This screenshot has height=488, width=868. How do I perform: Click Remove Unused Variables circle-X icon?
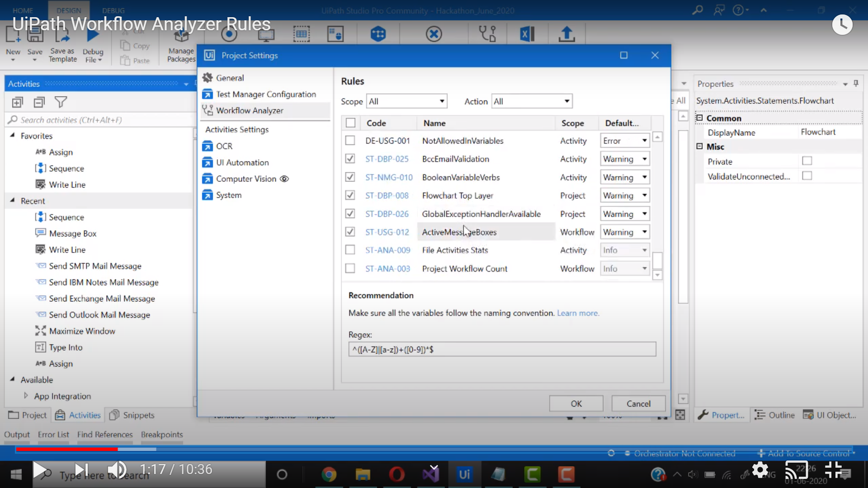click(434, 34)
